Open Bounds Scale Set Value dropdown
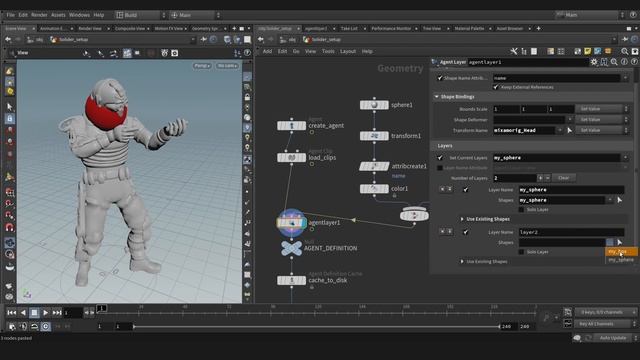Viewport: 640px width, 360px height. [602, 109]
